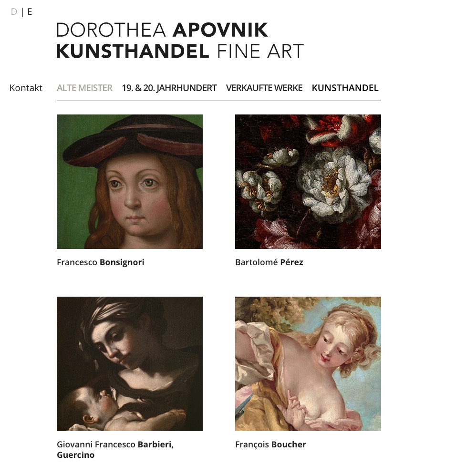Click the Bartolomé Pérez caption link
This screenshot has height=476, width=466.
269,262
